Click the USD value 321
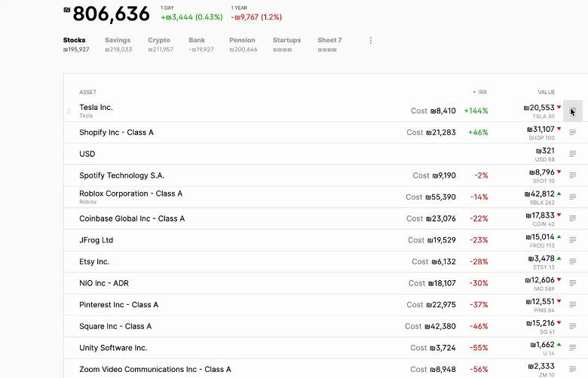The image size is (588, 378). coord(545,151)
